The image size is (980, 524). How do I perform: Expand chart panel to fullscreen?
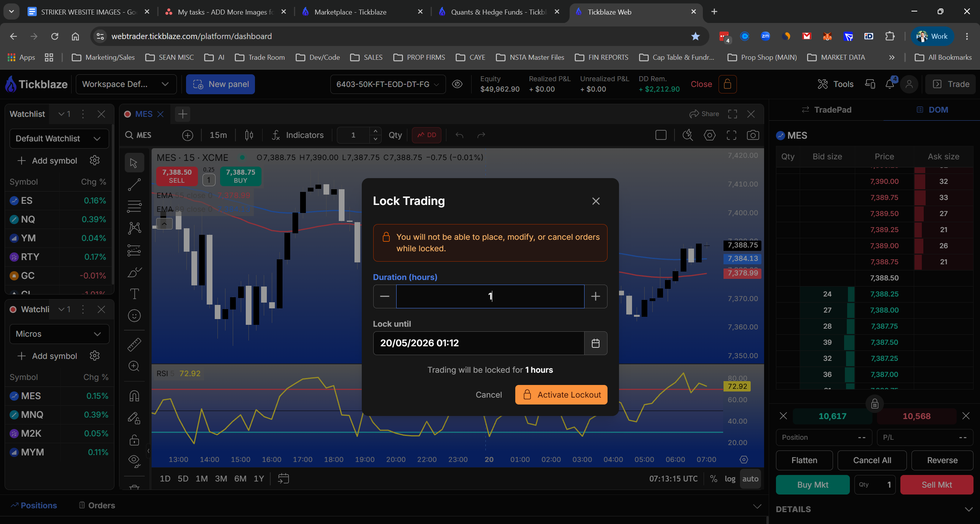tap(733, 114)
